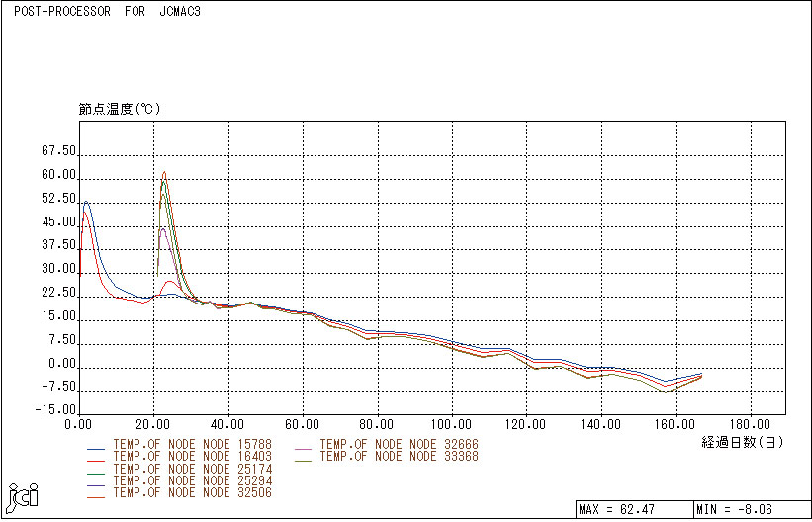Select legend text TEMP.OF NODE NODE 33368
Viewport: 812px width, 522px height.
pos(400,456)
